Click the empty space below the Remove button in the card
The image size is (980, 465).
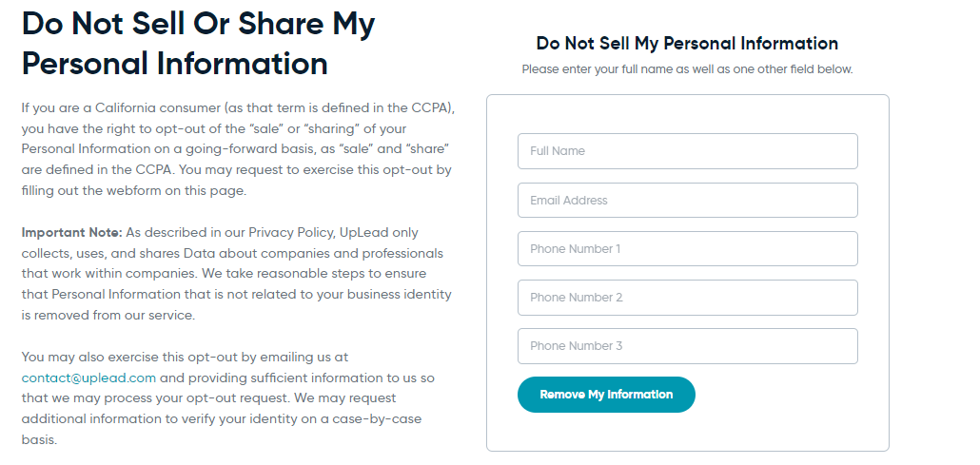point(688,432)
